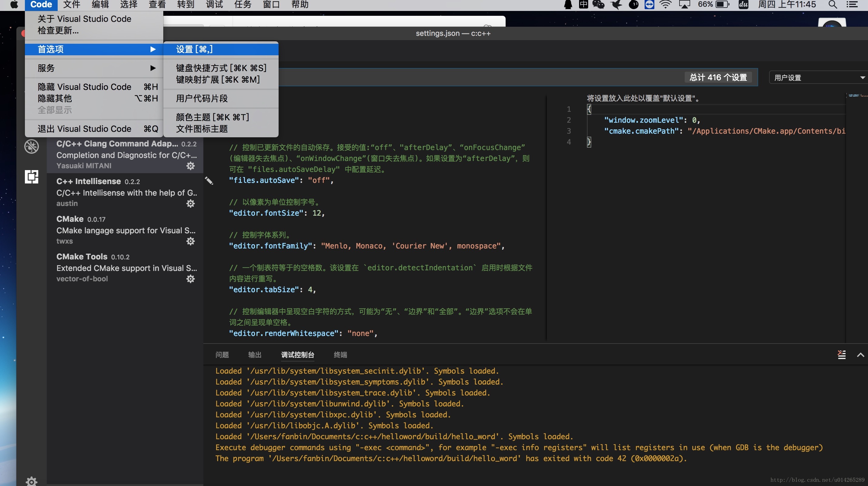Expand the 服务 submenu
Image resolution: width=868 pixels, height=486 pixels.
pyautogui.click(x=94, y=68)
